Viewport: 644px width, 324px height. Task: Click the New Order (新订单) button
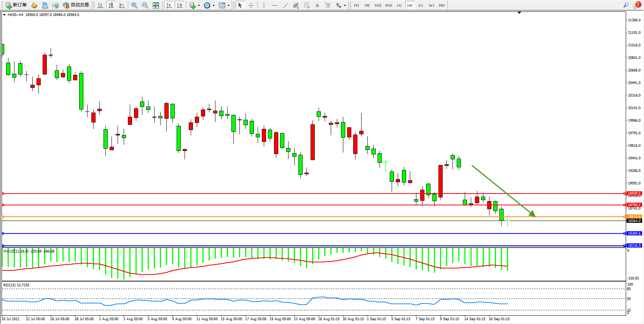(x=16, y=5)
